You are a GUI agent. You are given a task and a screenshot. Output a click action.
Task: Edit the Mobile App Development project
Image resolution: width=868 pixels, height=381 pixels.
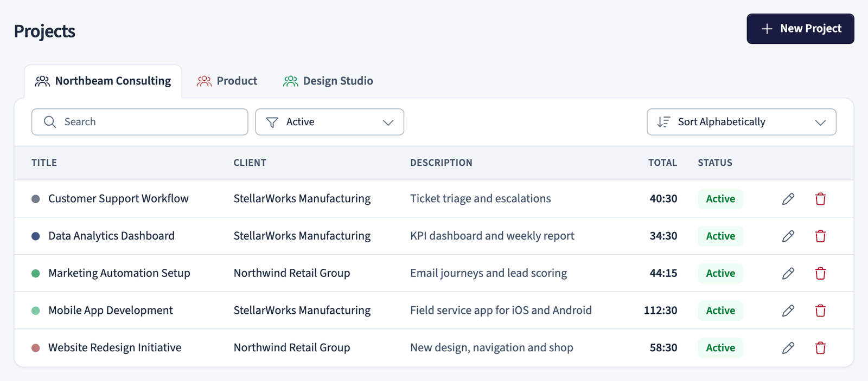coord(788,311)
